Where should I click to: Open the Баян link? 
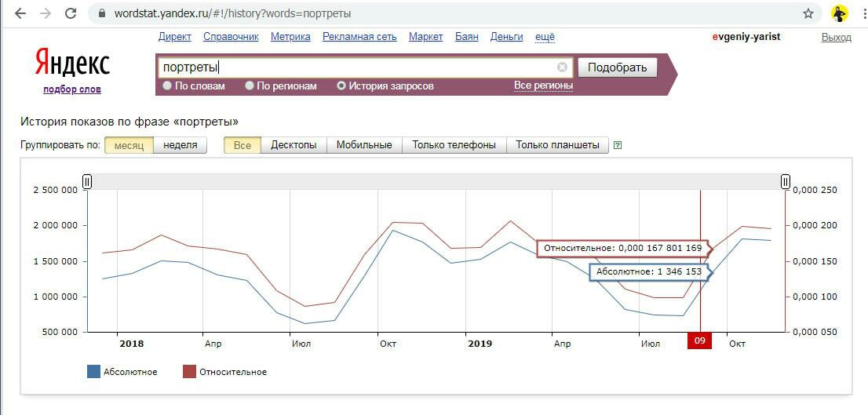[x=467, y=37]
